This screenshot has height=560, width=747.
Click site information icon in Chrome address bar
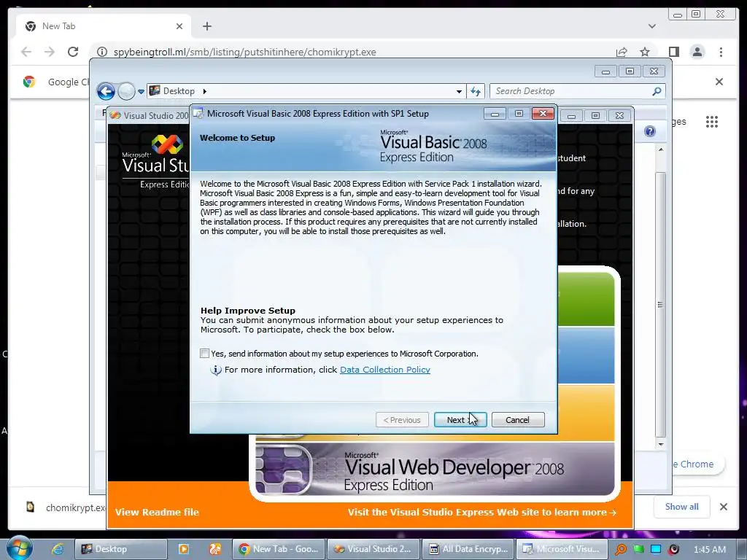(101, 52)
